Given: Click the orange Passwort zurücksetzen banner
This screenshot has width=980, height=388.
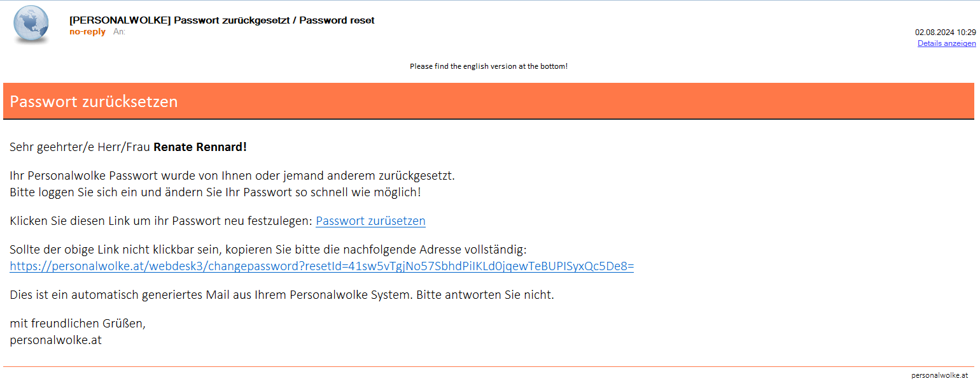Looking at the screenshot, I should [488, 101].
